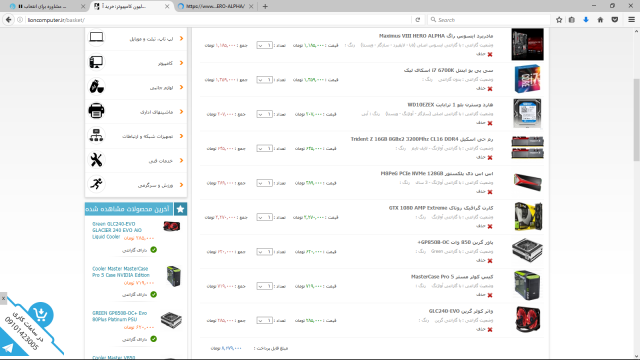Screen dimensions: 640x360
Task: Remove Trident Z 16GB RAM with red X
Action: (490, 158)
